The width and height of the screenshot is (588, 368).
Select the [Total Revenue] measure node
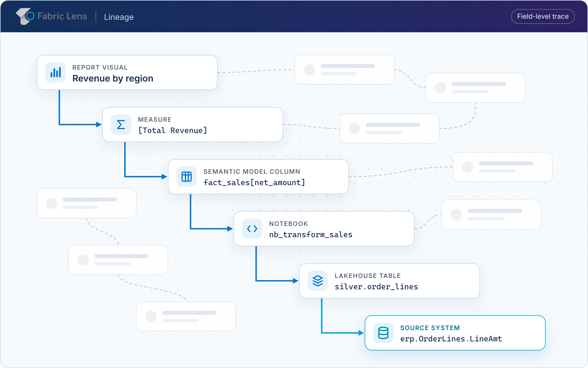click(193, 125)
